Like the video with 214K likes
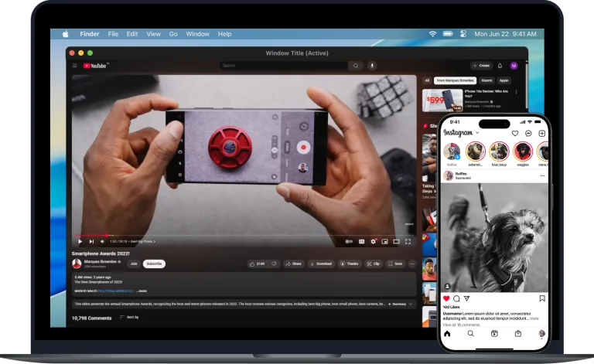This screenshot has width=594, height=364. tap(257, 264)
